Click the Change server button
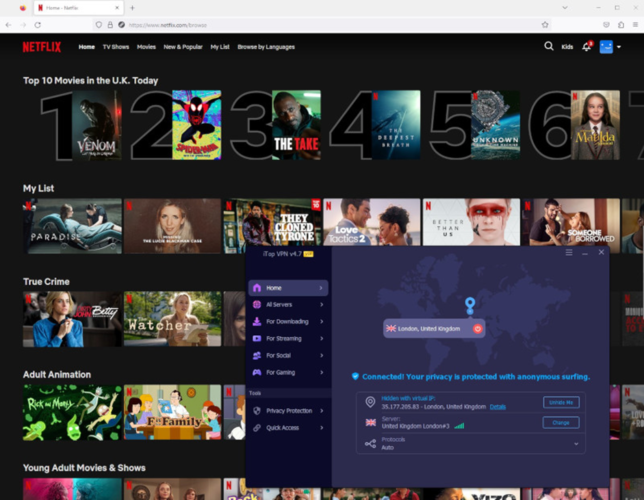Image resolution: width=644 pixels, height=500 pixels. coord(561,422)
